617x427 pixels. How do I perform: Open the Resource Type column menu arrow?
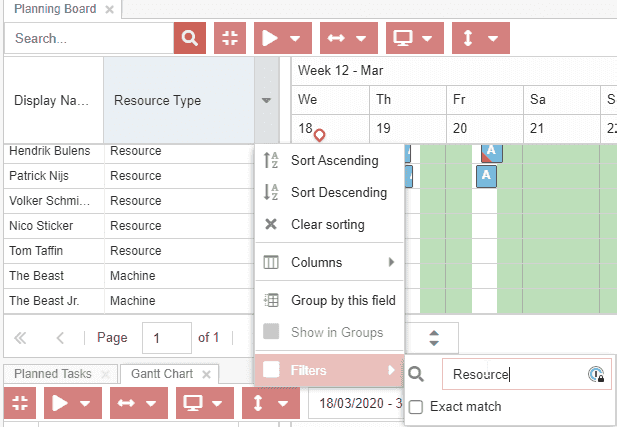(266, 100)
